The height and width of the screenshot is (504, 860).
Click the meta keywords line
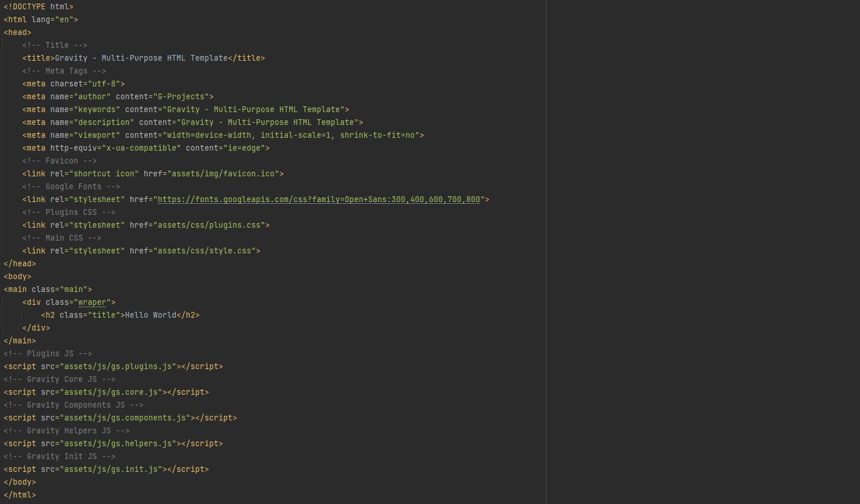tap(186, 110)
